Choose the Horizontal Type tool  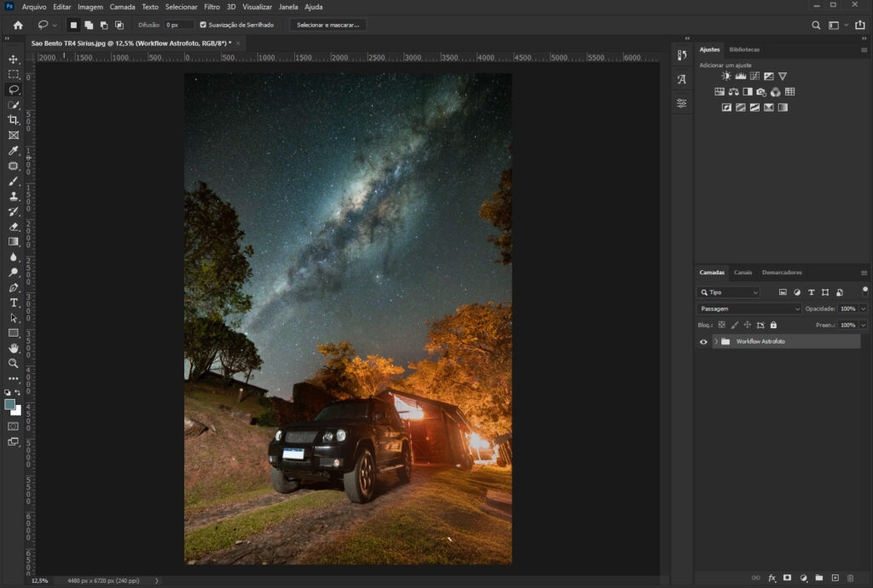pyautogui.click(x=14, y=303)
